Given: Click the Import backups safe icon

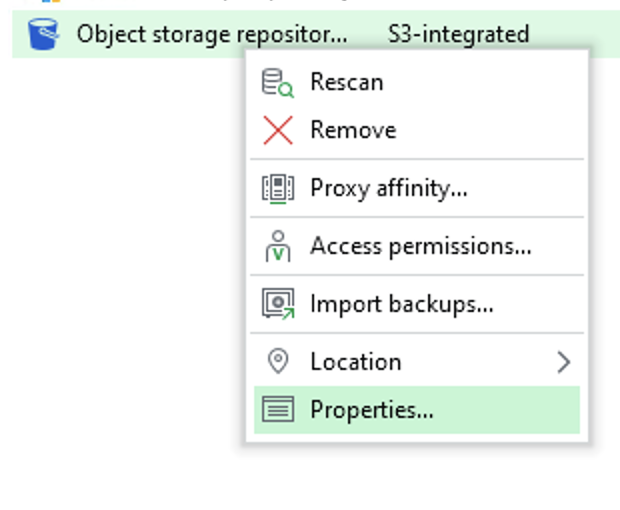Looking at the screenshot, I should 278,304.
